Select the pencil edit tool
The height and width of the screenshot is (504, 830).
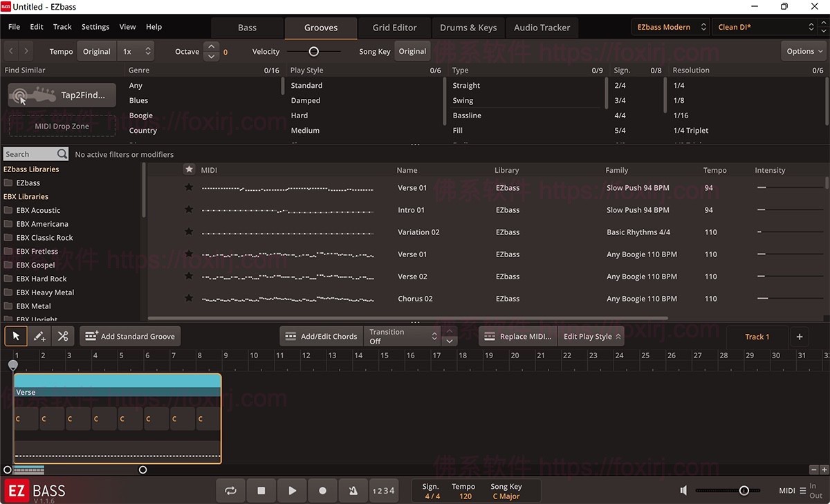39,336
